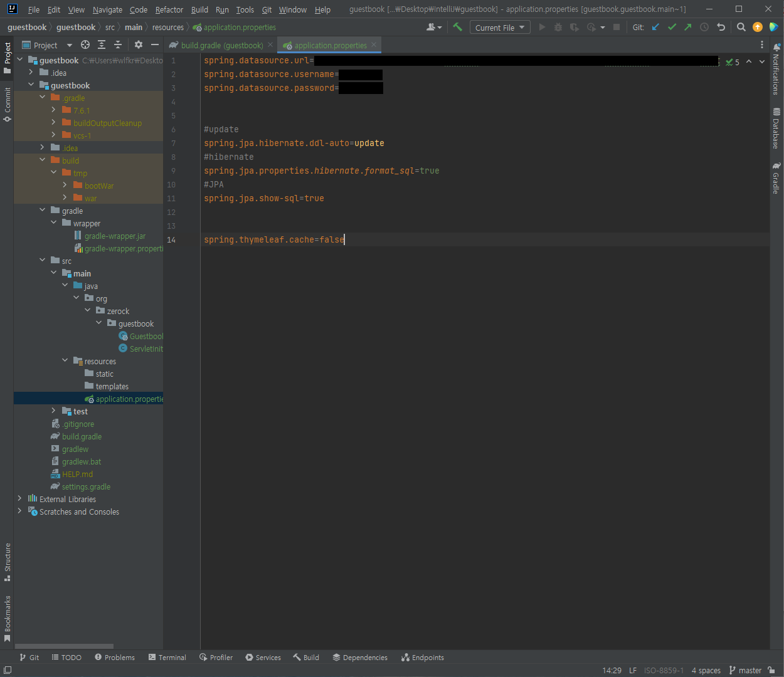This screenshot has width=784, height=677.
Task: Start debugging with the bug icon
Action: coord(557,27)
